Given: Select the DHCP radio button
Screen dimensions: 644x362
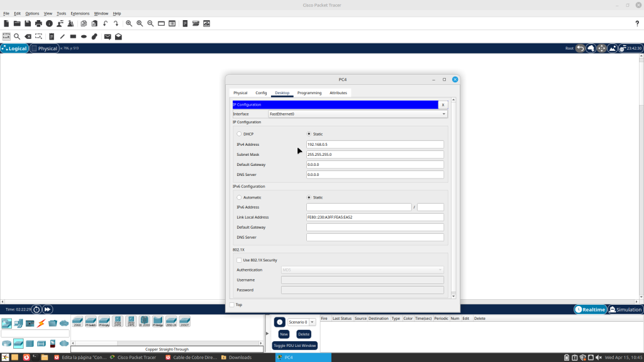Looking at the screenshot, I should 239,134.
